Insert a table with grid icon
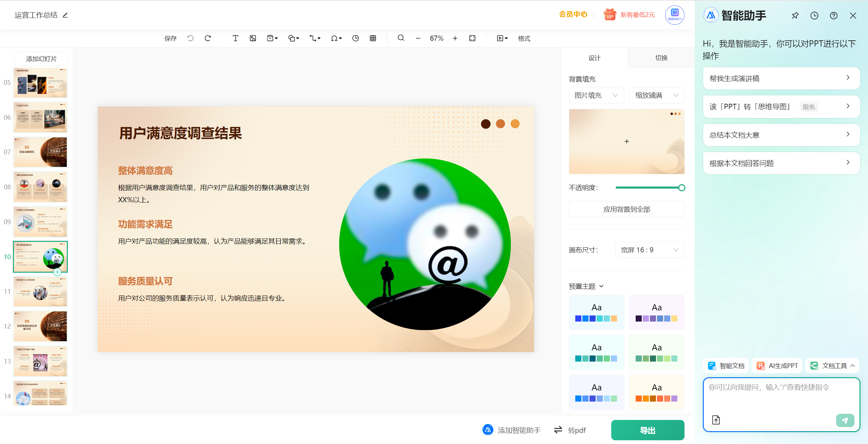This screenshot has height=444, width=868. 373,38
